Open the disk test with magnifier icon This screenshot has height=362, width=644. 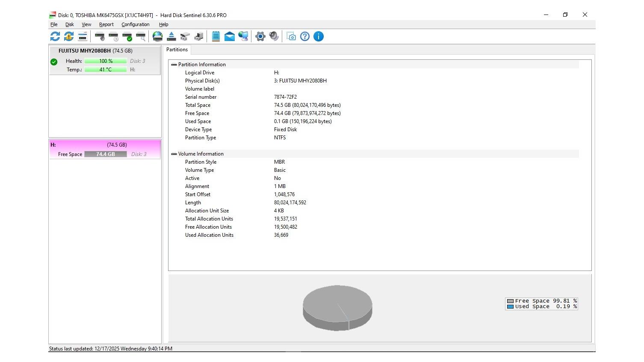click(141, 36)
